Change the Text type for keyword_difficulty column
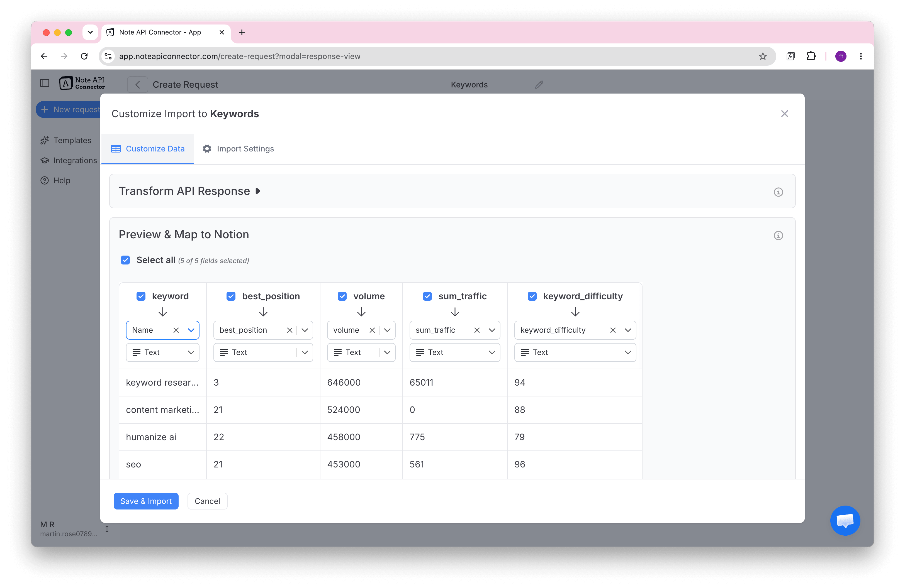This screenshot has width=905, height=588. coord(575,352)
